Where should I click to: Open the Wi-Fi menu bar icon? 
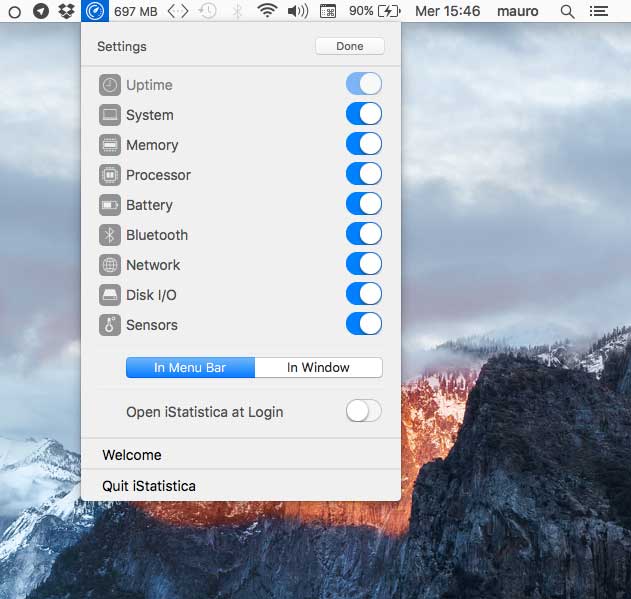[x=267, y=11]
